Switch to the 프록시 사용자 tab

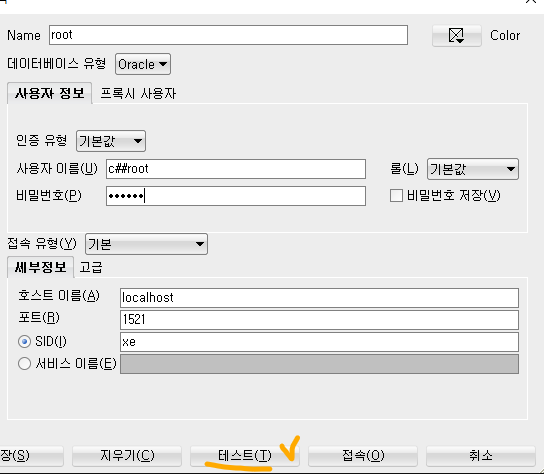(x=138, y=93)
